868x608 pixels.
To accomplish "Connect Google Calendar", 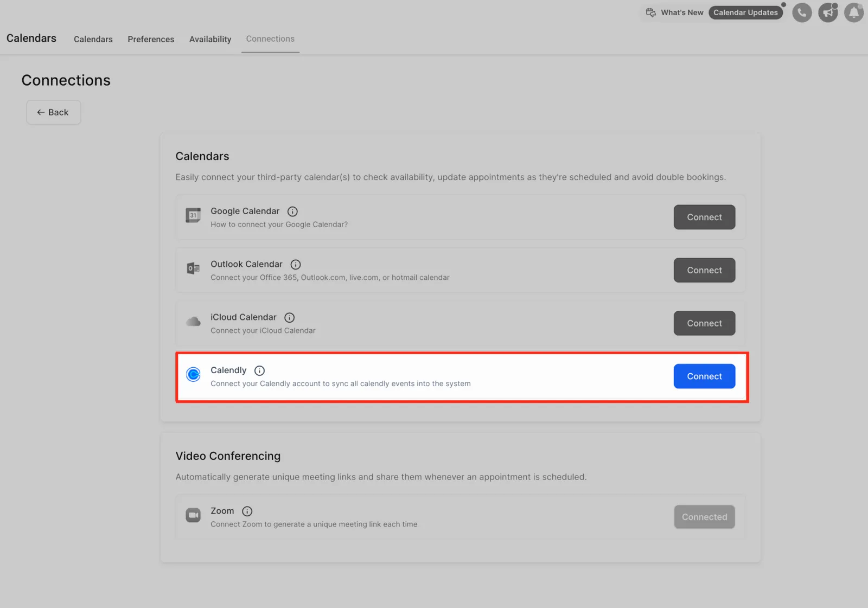I will click(x=704, y=217).
